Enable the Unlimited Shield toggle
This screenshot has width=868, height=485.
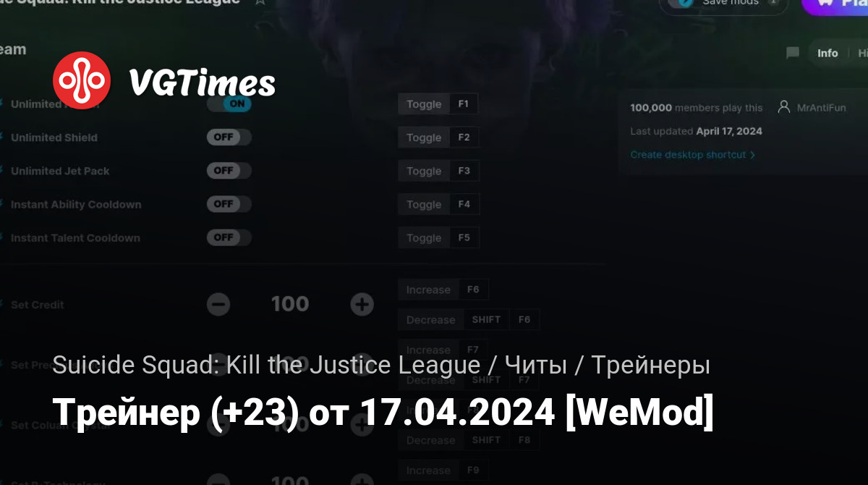[229, 138]
